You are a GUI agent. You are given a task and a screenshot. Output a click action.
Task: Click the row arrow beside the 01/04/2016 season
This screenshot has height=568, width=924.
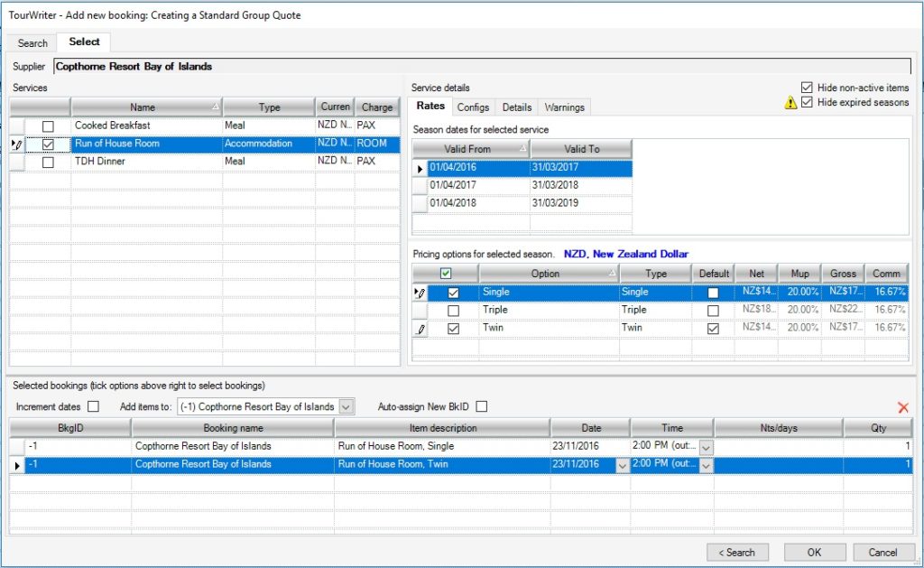(x=420, y=168)
